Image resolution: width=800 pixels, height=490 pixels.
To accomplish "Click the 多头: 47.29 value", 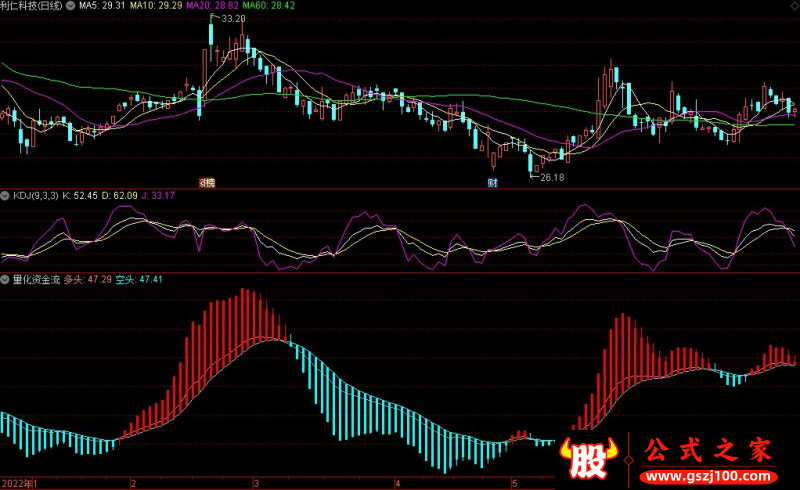I will (x=88, y=279).
